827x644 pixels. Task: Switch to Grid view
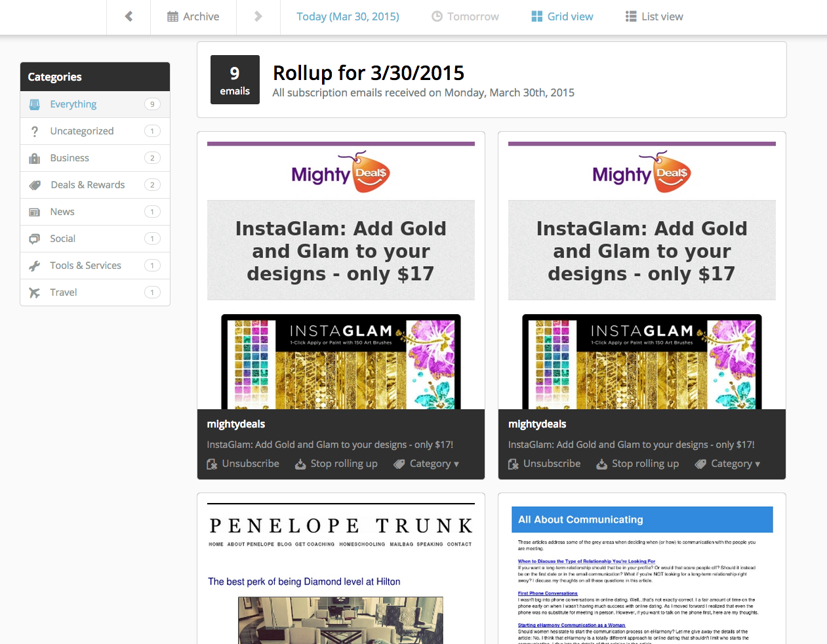pyautogui.click(x=562, y=16)
